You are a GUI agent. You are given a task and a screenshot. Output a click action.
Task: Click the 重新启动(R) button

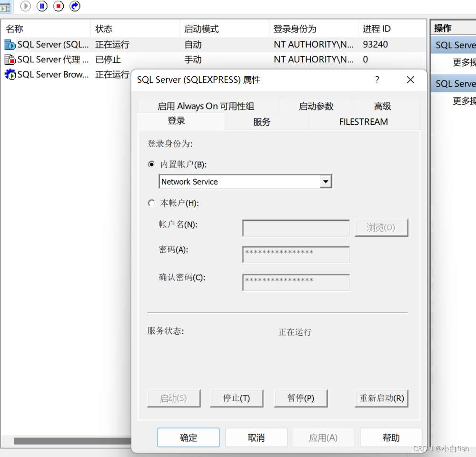click(x=382, y=398)
